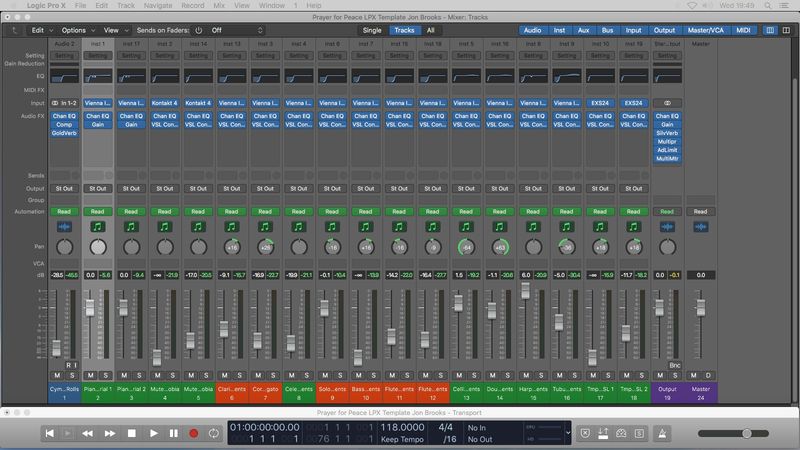This screenshot has width=800, height=450.
Task: Pause playback with the Pause button
Action: tap(173, 433)
